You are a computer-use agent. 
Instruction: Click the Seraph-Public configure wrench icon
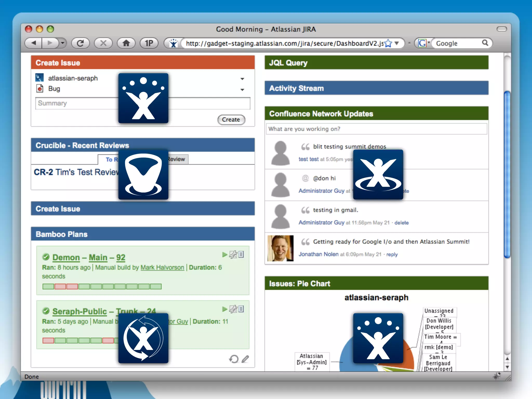pyautogui.click(x=233, y=309)
